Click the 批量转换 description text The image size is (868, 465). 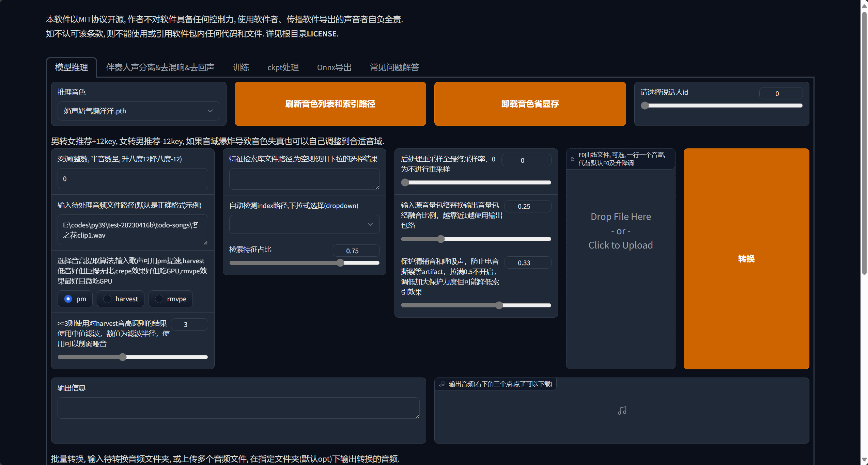point(225,459)
